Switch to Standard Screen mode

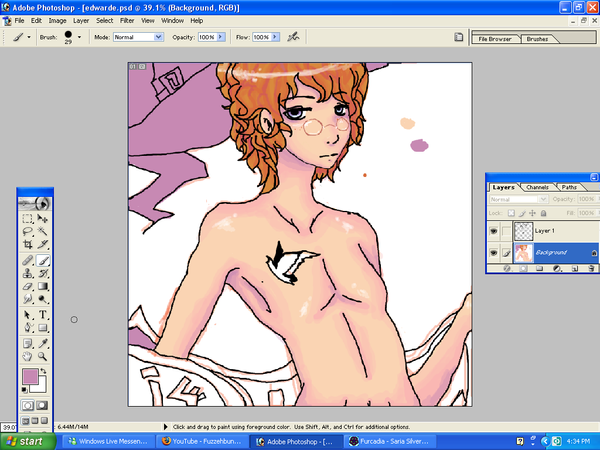point(25,421)
